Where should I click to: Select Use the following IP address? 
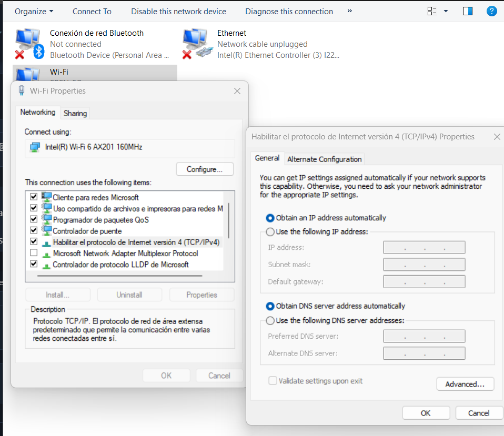270,231
